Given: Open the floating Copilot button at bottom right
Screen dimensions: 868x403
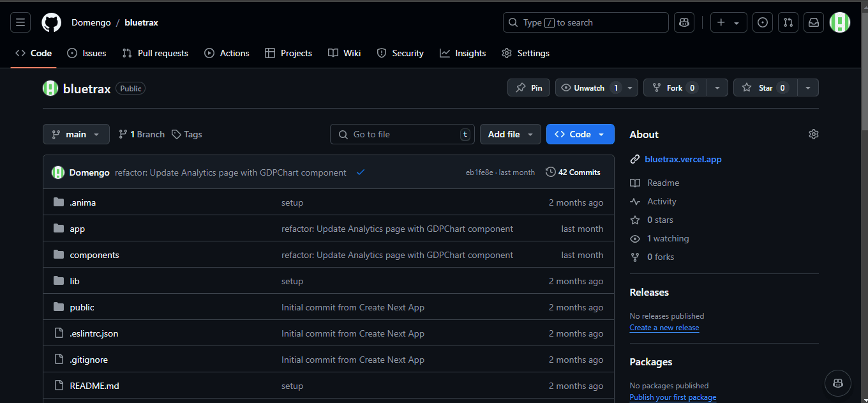Looking at the screenshot, I should point(837,383).
